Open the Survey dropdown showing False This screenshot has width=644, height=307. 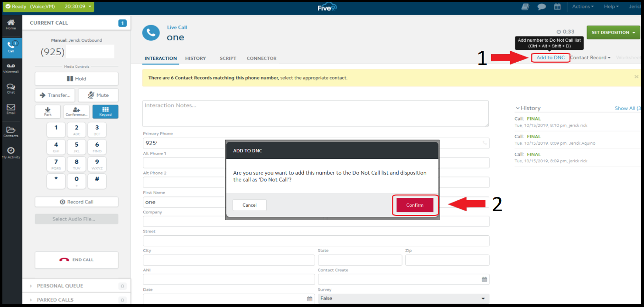[x=403, y=298]
